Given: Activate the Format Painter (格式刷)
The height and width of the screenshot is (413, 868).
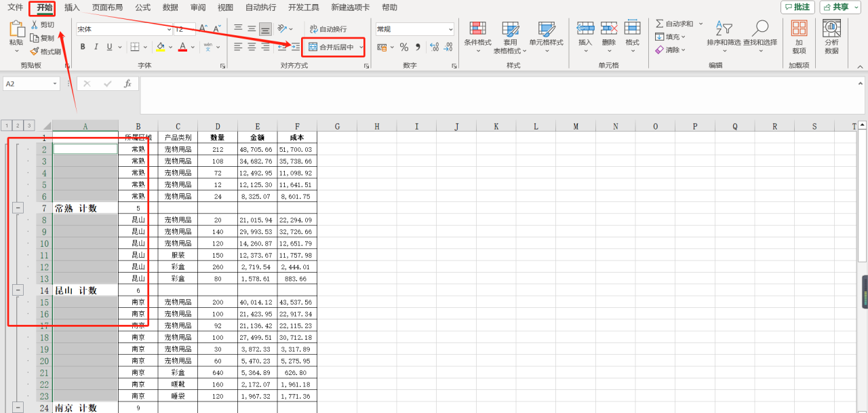Looking at the screenshot, I should [x=45, y=52].
